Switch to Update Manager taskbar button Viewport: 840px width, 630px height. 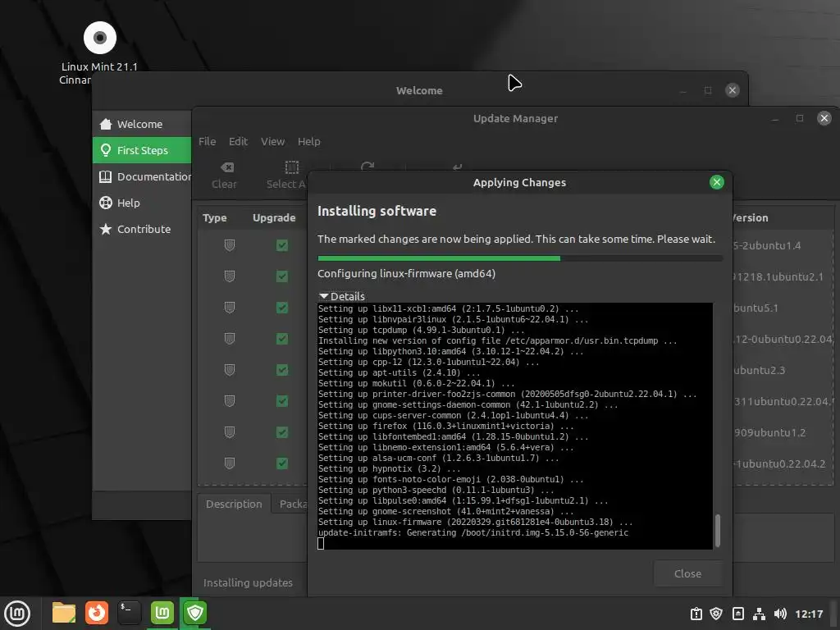pyautogui.click(x=195, y=613)
